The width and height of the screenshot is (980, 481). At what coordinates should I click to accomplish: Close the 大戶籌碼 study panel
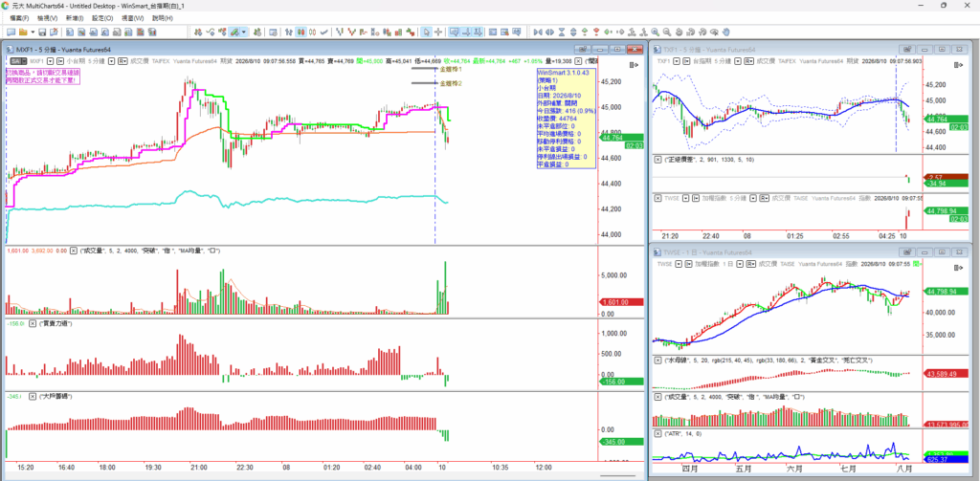tap(32, 396)
